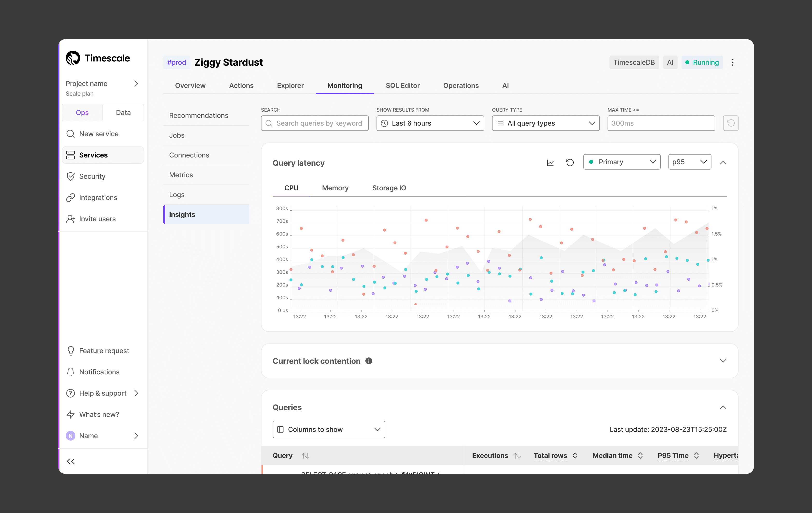Viewport: 812px width, 513px height.
Task: Collapse the sidebar with double chevron
Action: (x=71, y=461)
